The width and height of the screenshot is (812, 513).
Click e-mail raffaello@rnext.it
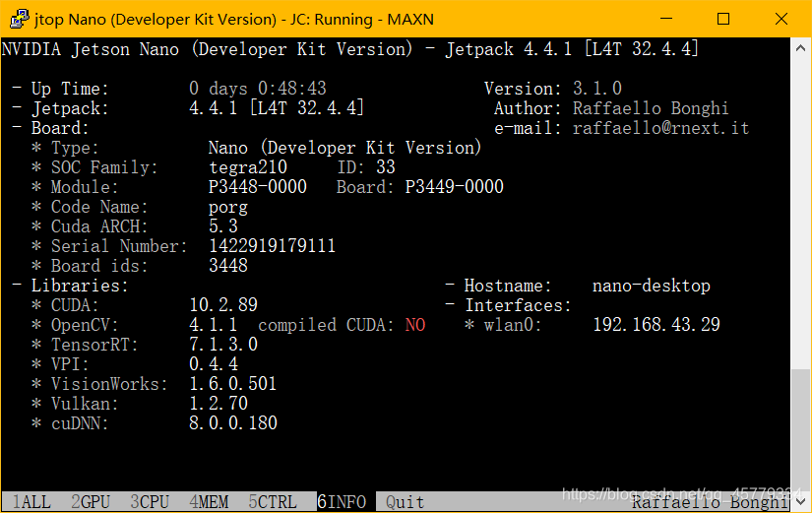coord(660,128)
